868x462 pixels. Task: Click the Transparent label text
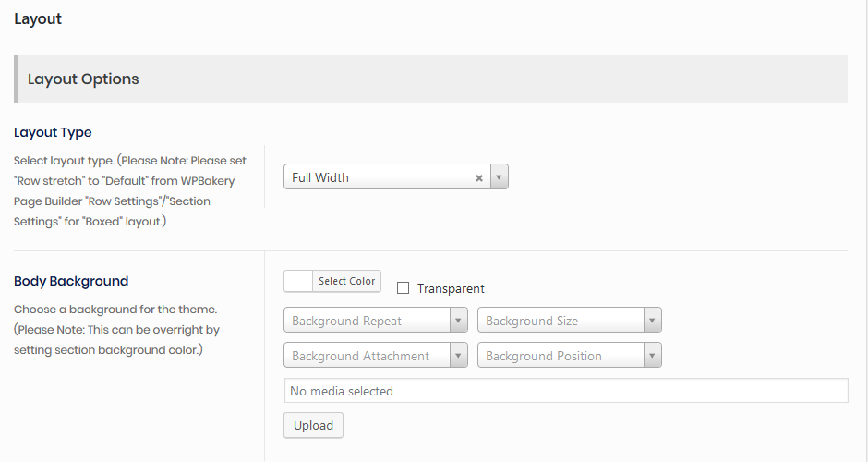tap(451, 288)
